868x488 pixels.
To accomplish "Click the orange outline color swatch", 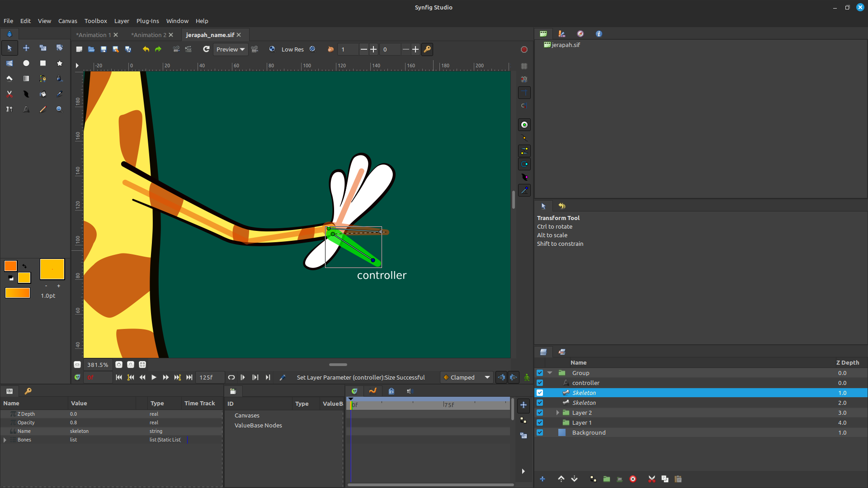I will pos(10,266).
